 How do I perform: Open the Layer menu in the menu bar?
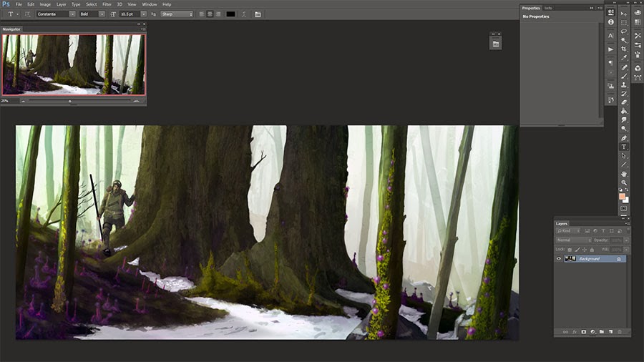[x=62, y=4]
